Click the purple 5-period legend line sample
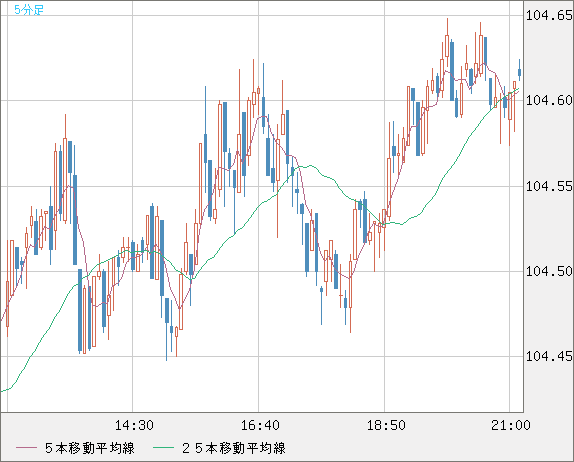Image resolution: width=574 pixels, height=462 pixels. click(26, 448)
